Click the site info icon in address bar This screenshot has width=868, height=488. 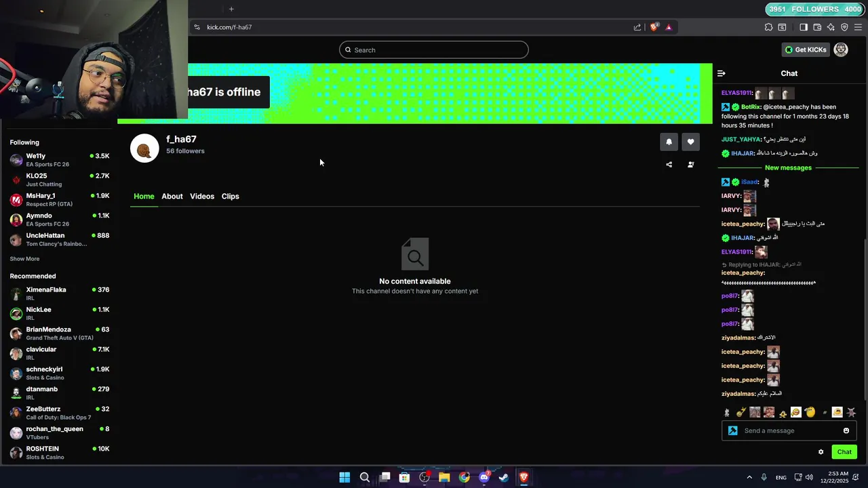(197, 27)
